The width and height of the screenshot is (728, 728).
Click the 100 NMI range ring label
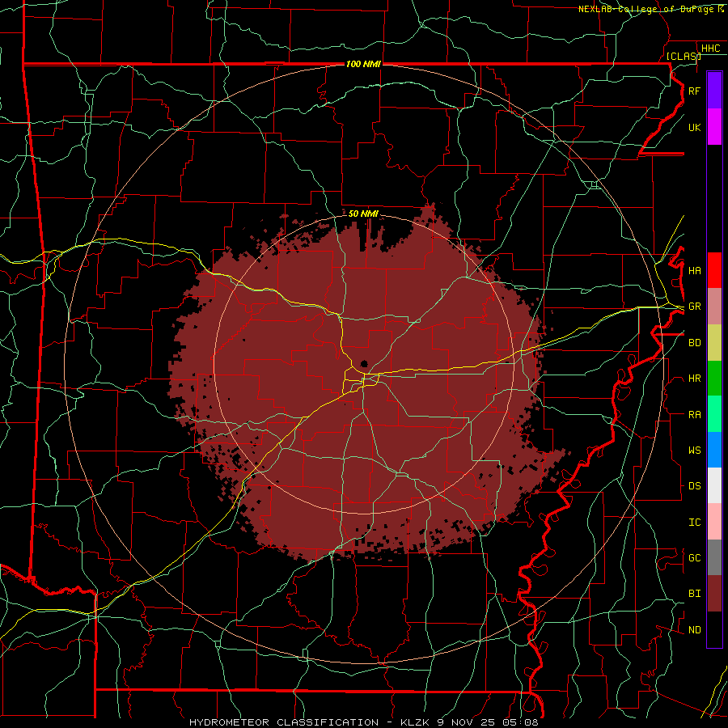[x=363, y=64]
